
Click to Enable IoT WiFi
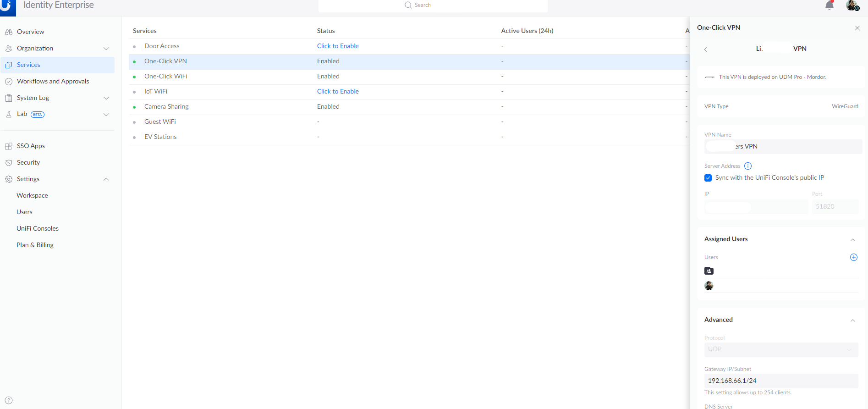pyautogui.click(x=338, y=92)
